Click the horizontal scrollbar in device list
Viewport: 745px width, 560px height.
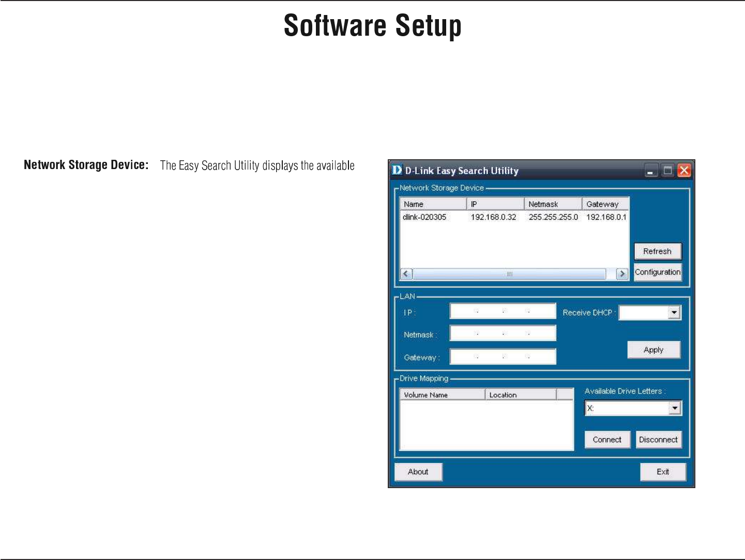coord(509,274)
